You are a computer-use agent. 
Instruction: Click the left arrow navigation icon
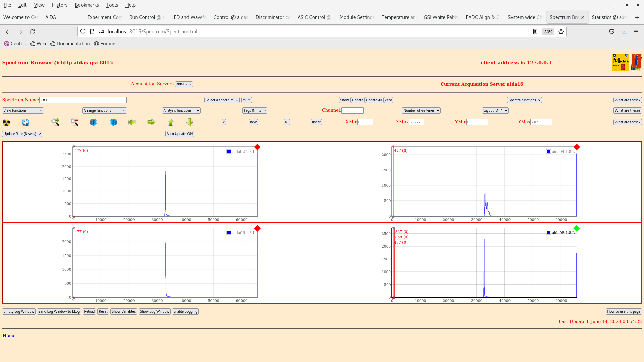(x=132, y=122)
